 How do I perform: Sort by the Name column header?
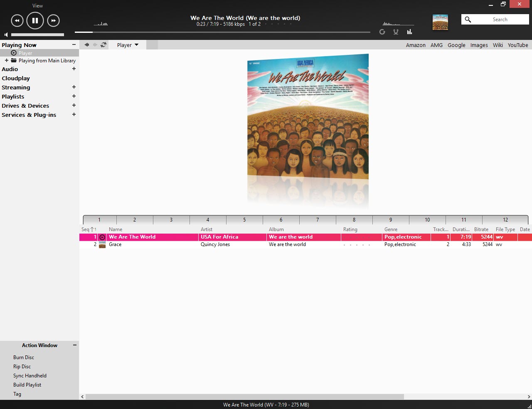(x=116, y=229)
